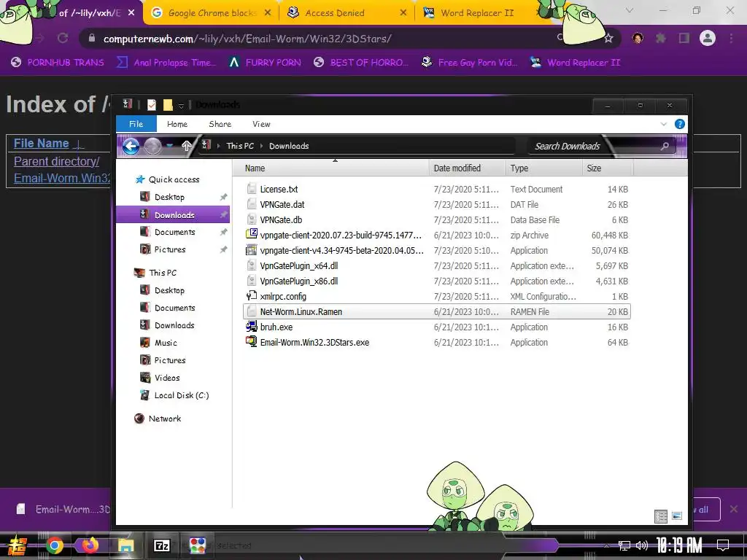Switch to Google Chrome blocks tab
747x560 pixels.
click(211, 13)
